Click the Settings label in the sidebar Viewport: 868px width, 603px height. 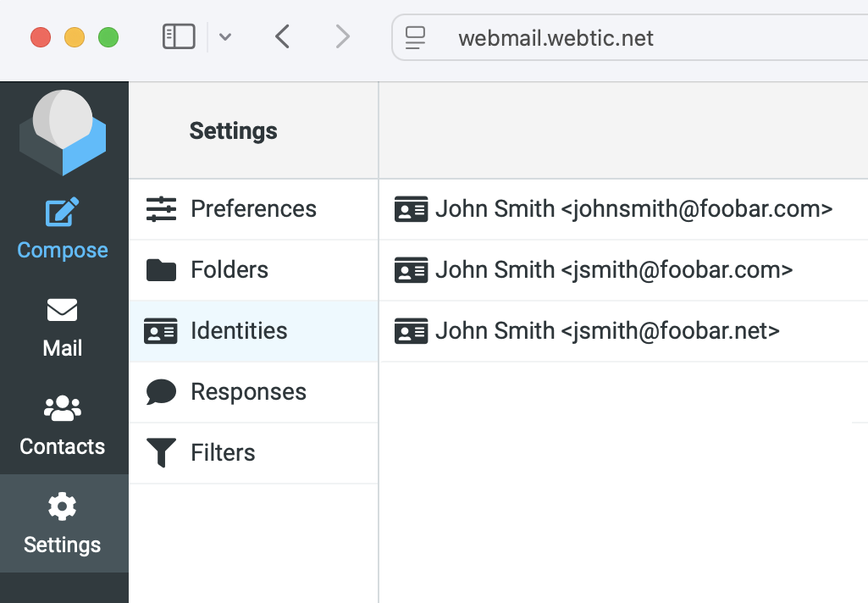[x=63, y=545]
